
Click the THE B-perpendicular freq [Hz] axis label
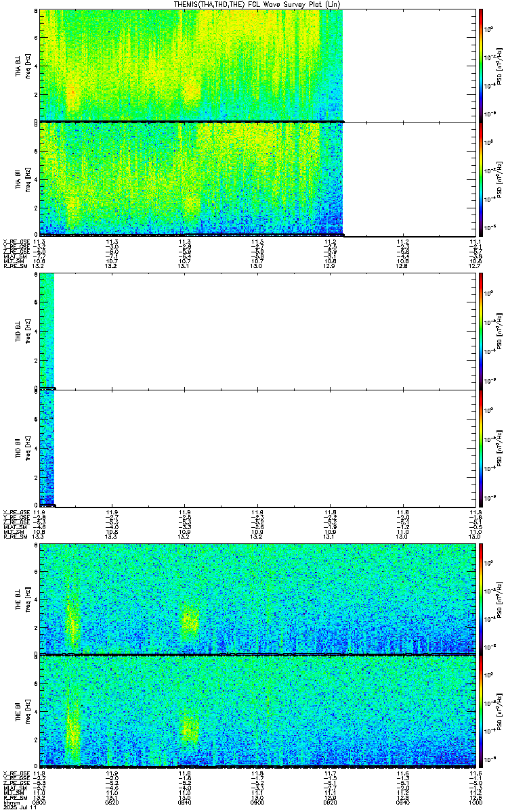(x=28, y=598)
